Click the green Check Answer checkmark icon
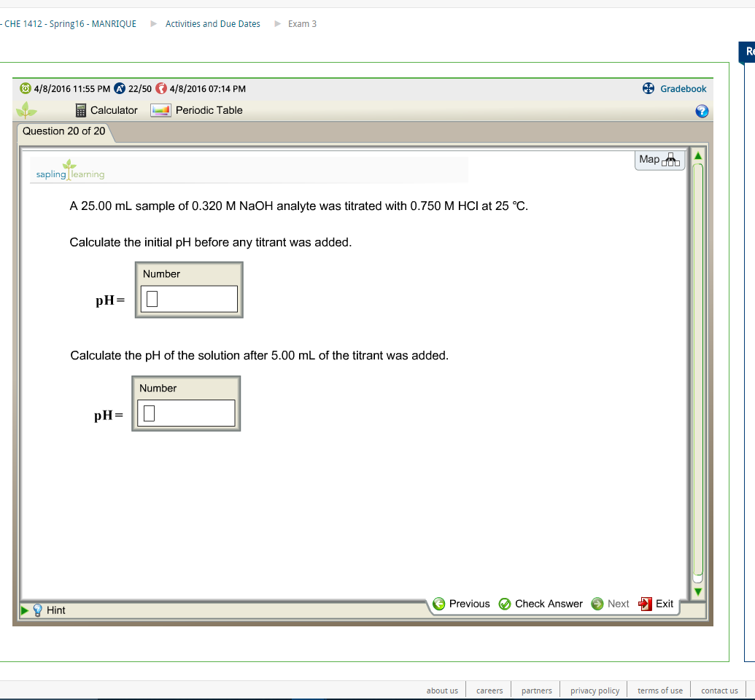The height and width of the screenshot is (700, 755). [505, 604]
